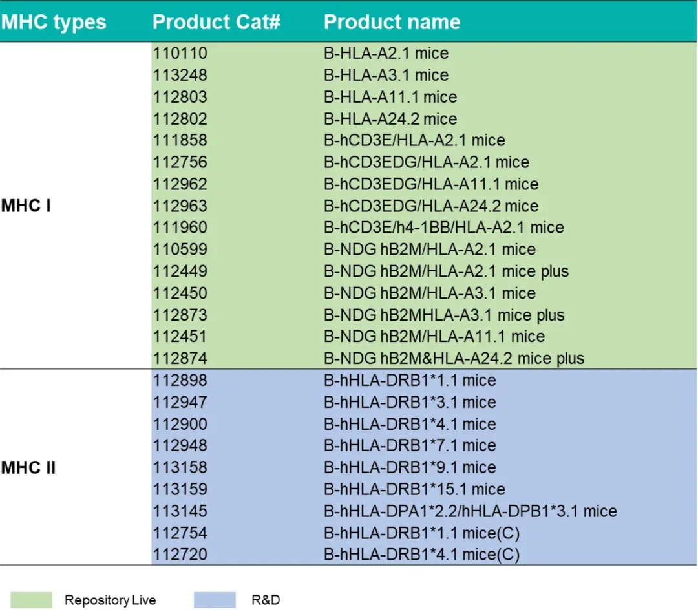698x616 pixels.
Task: Select catalog number 113158
Action: pyautogui.click(x=180, y=467)
